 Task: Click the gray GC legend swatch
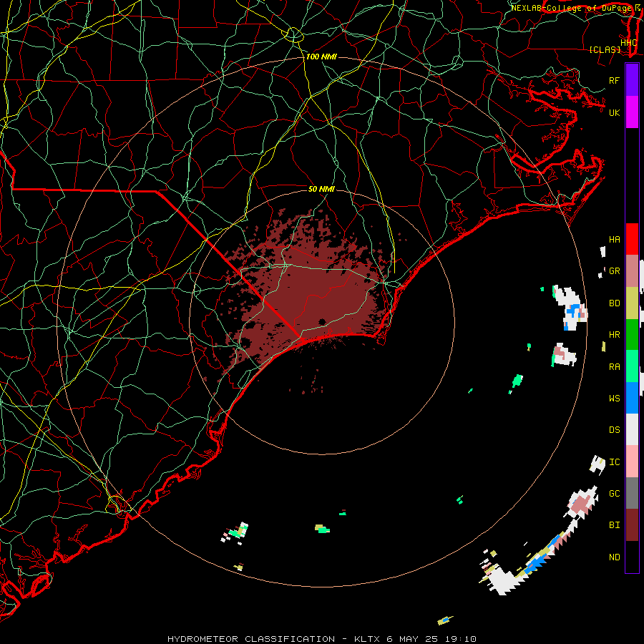pyautogui.click(x=632, y=493)
